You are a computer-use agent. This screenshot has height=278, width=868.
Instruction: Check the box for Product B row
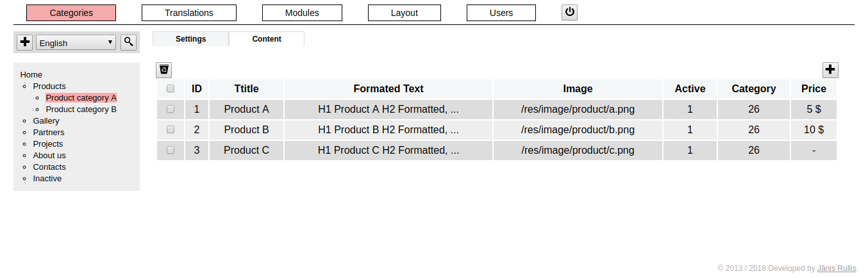coord(171,129)
